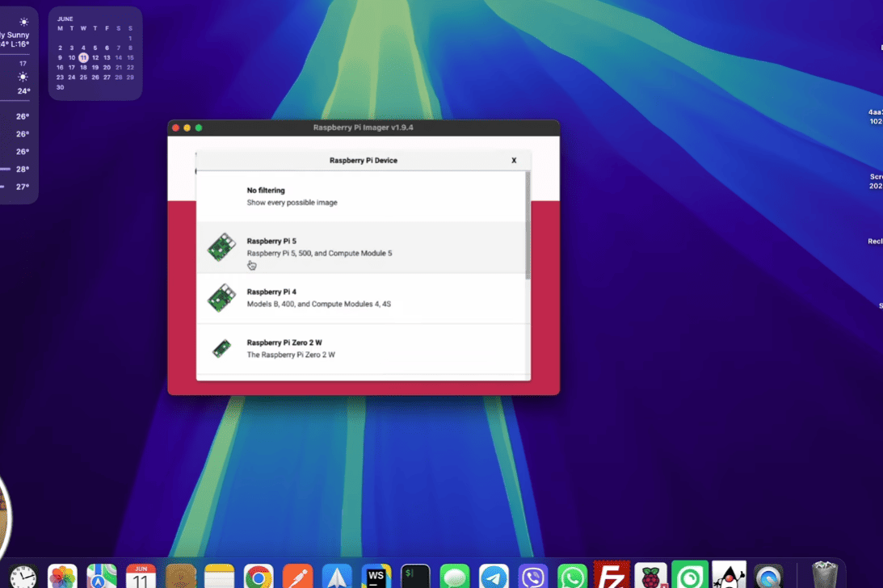883x588 pixels.
Task: Click the 'Raspberry Pi 4' device title
Action: click(x=271, y=292)
